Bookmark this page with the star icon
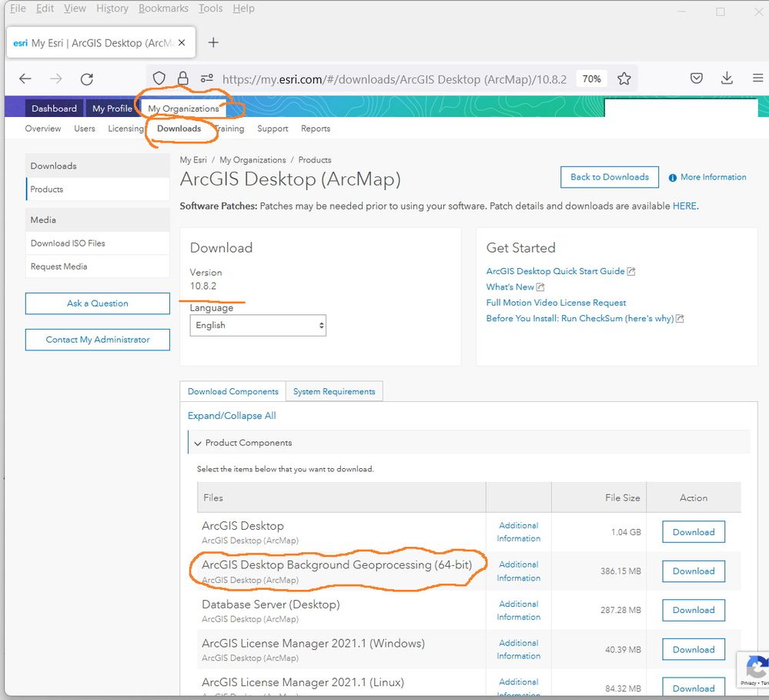Image resolution: width=769 pixels, height=700 pixels. click(x=624, y=79)
